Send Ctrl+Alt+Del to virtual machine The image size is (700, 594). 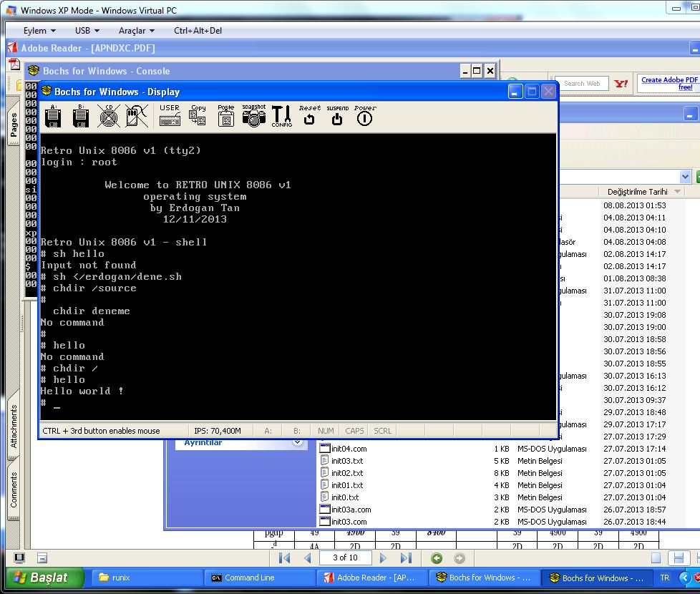198,31
